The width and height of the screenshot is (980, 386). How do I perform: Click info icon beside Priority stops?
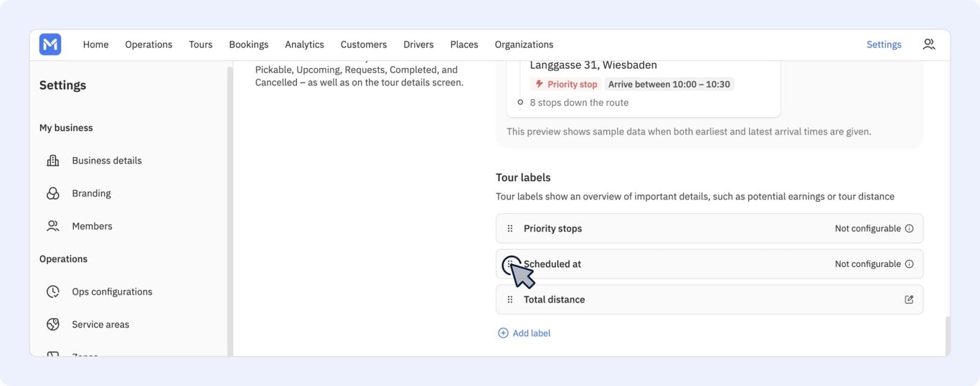tap(909, 229)
